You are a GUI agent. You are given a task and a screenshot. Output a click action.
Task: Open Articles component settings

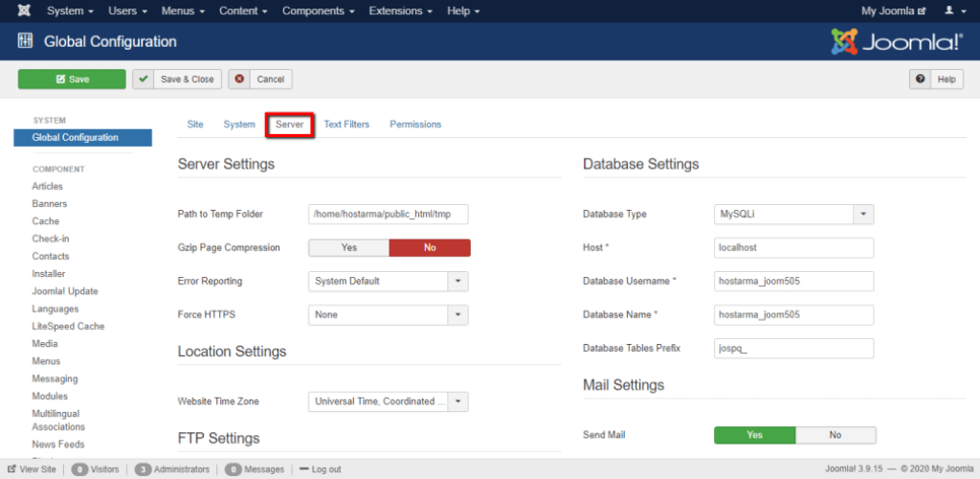[x=48, y=187]
